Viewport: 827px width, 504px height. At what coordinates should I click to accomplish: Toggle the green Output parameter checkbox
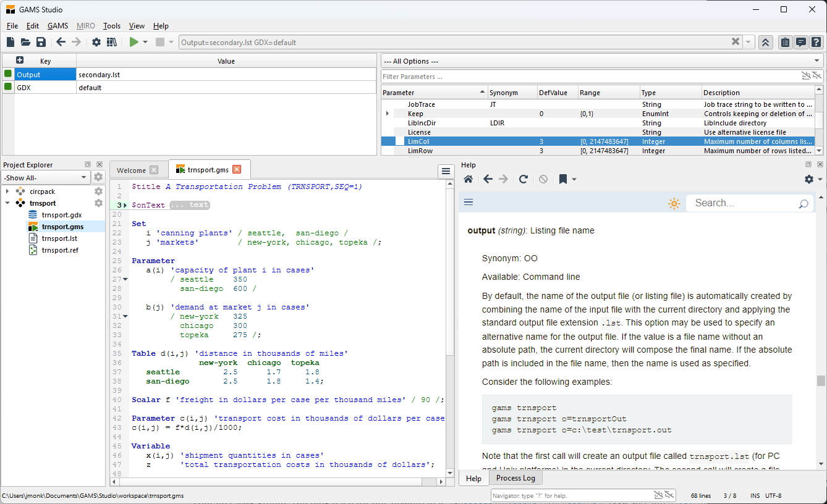click(8, 74)
